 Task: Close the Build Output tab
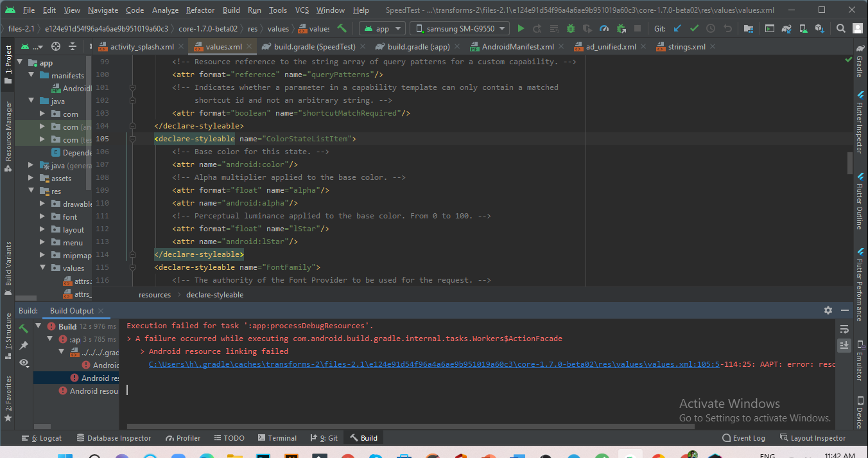pyautogui.click(x=101, y=311)
